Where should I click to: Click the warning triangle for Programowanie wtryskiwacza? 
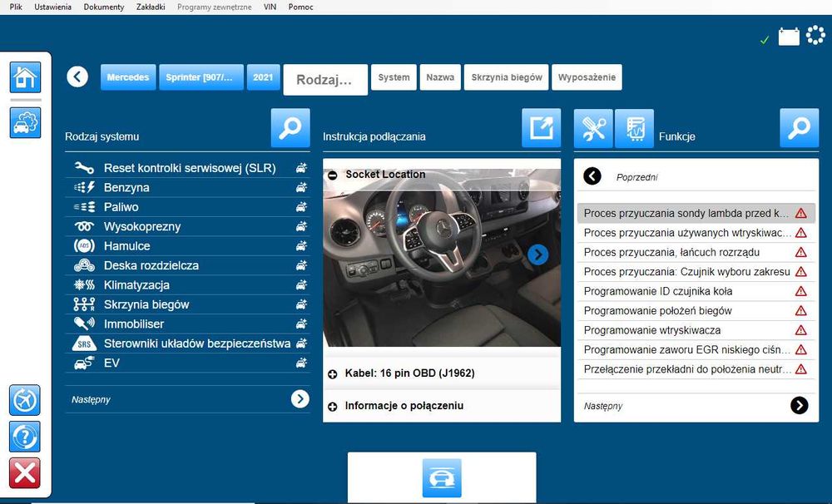800,330
